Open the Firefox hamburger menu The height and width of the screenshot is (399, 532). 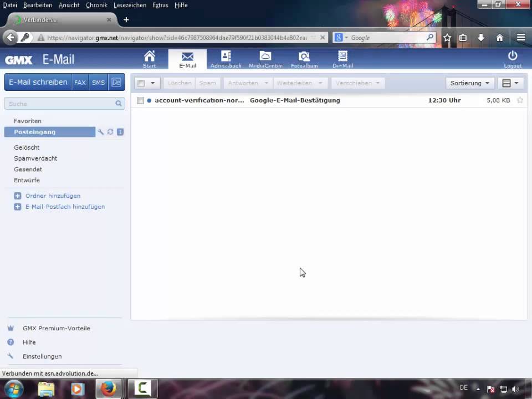coord(521,38)
